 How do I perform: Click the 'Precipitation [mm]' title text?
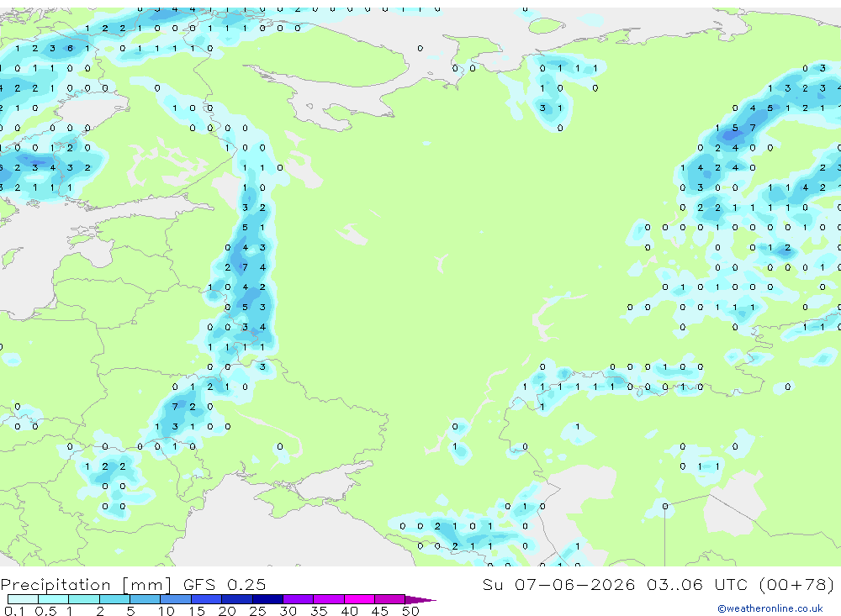[86, 584]
